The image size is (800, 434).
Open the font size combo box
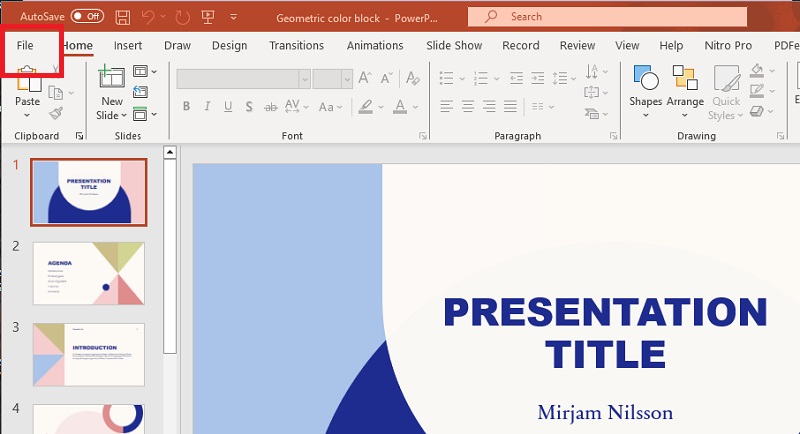(x=333, y=79)
